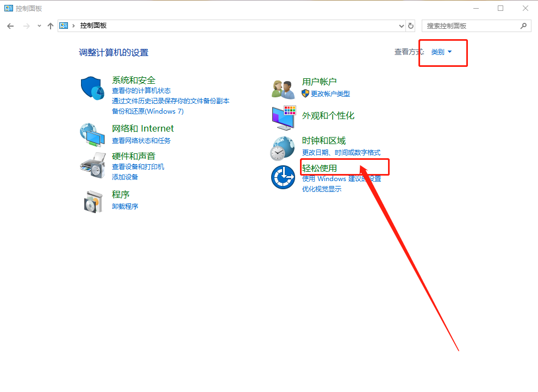The width and height of the screenshot is (538, 392).
Task: Open 更改帐户类型 link
Action: pos(330,94)
